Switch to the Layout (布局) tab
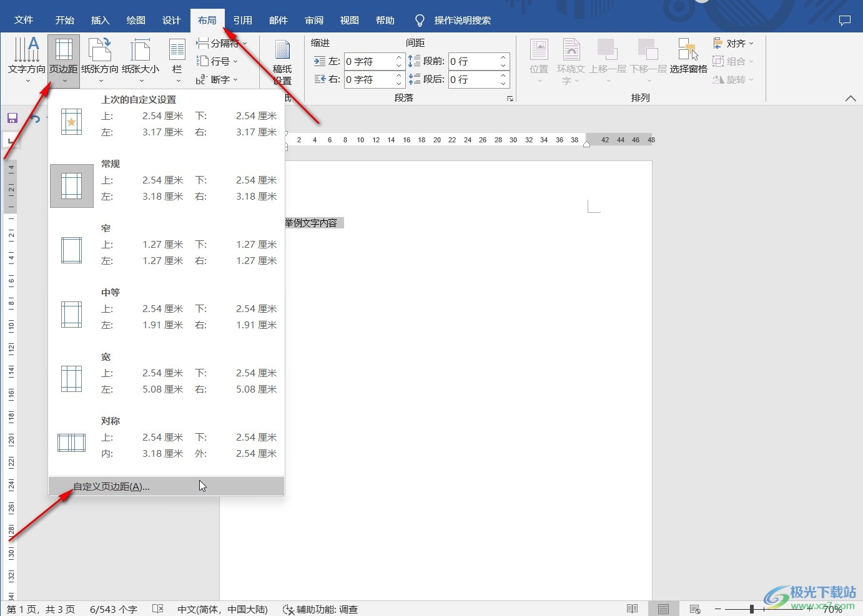Image resolution: width=863 pixels, height=616 pixels. coord(207,20)
